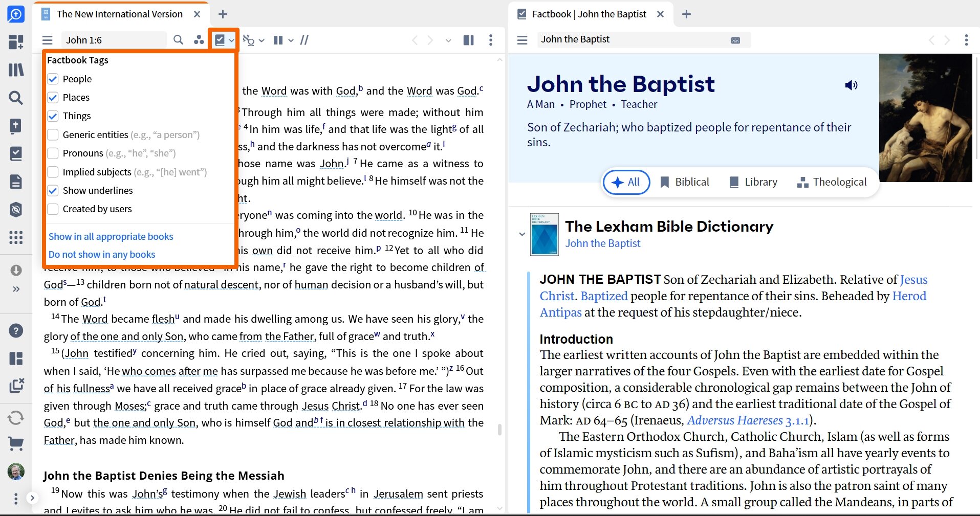The height and width of the screenshot is (516, 980).
Task: Add a new tab beside NIV tab
Action: point(223,14)
